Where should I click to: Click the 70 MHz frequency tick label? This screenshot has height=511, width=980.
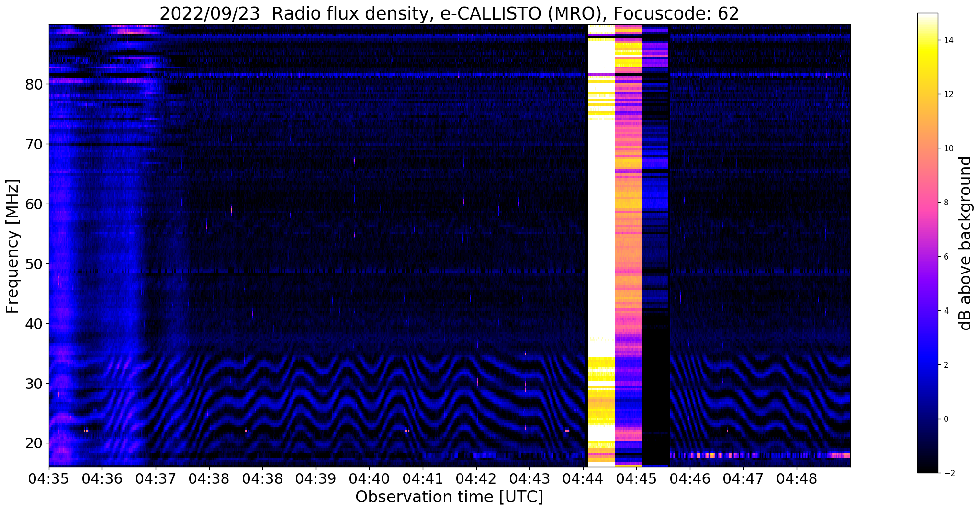(34, 145)
